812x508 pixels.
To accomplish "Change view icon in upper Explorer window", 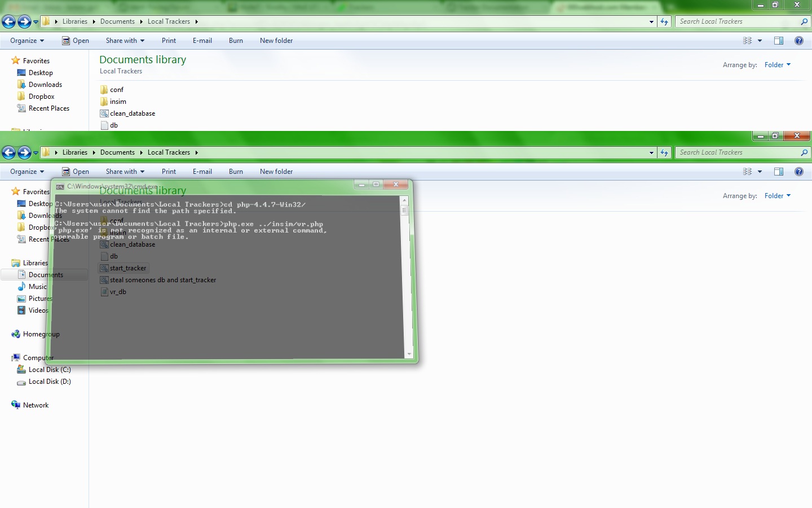I will 748,41.
